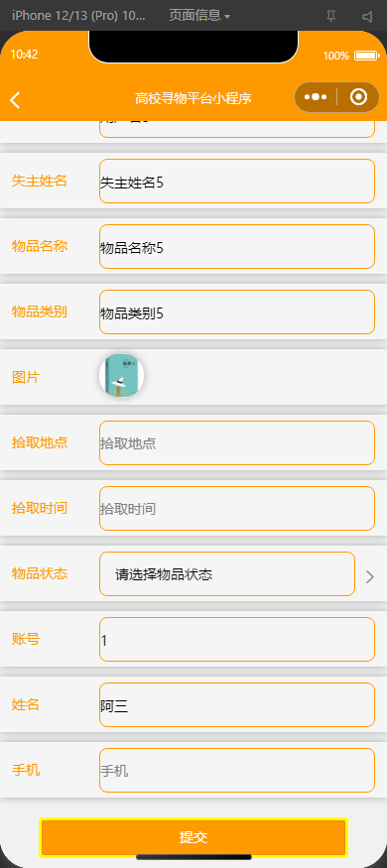Select the 姓名 input containing 阿三
The height and width of the screenshot is (868, 387).
pos(237,704)
